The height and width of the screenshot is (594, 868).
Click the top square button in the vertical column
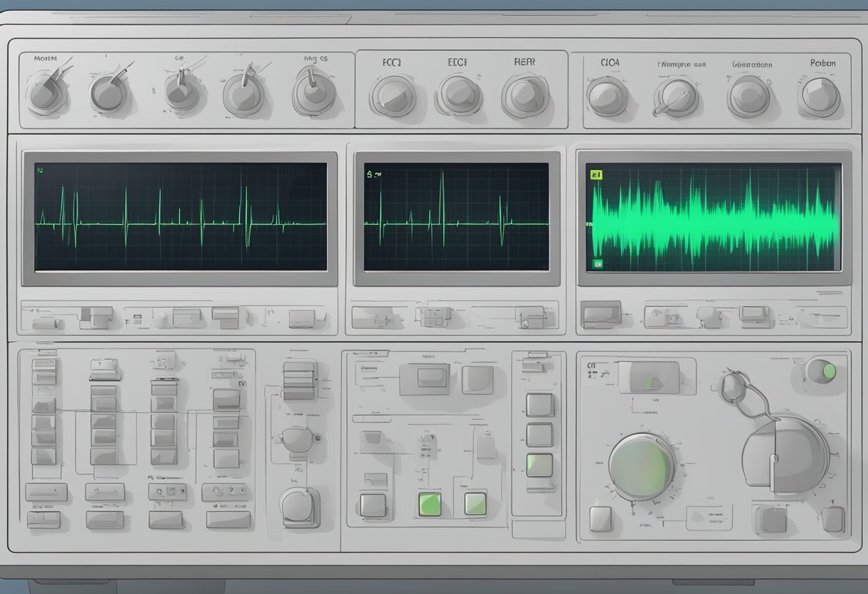[x=540, y=405]
